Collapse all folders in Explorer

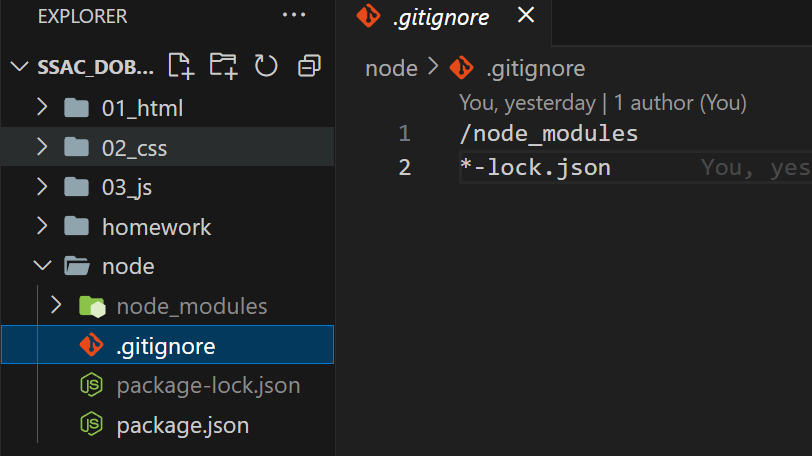pyautogui.click(x=309, y=66)
